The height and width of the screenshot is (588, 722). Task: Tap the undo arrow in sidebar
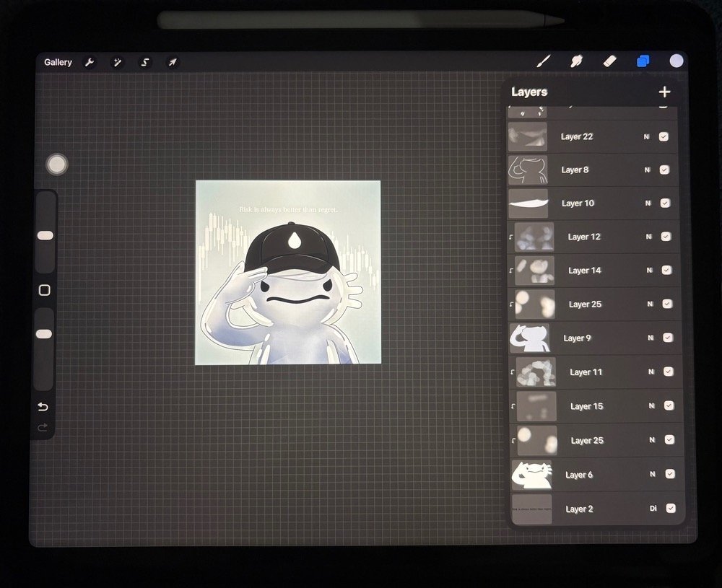[43, 407]
